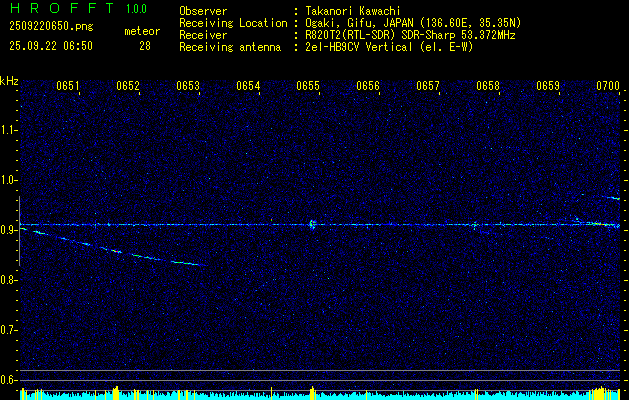Click the version number 1.0.0
Viewport: 629px width, 400px height.
[x=136, y=9]
